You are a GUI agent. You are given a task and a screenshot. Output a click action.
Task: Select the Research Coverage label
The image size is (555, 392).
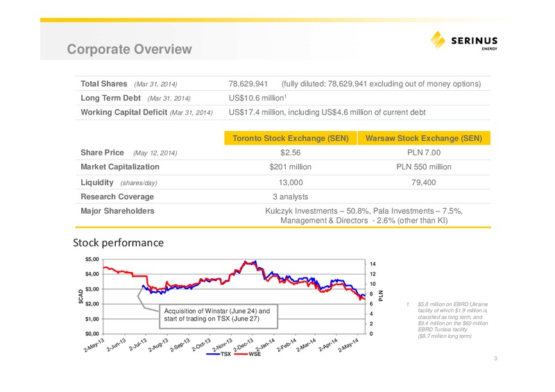click(117, 196)
